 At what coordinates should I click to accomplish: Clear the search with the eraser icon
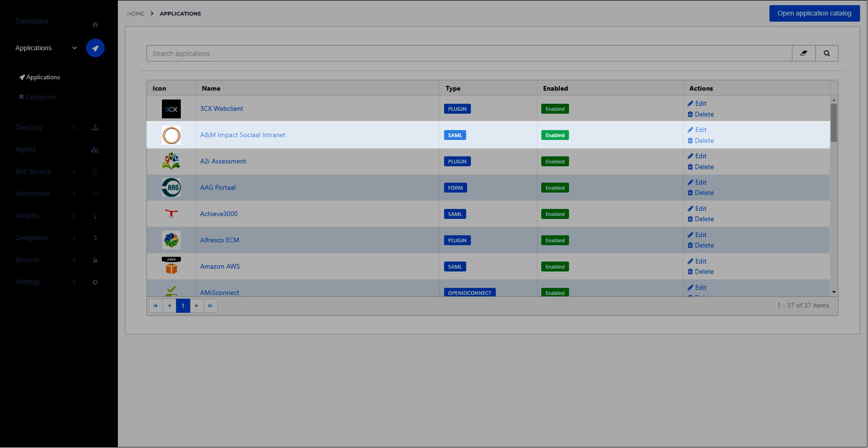click(x=803, y=53)
